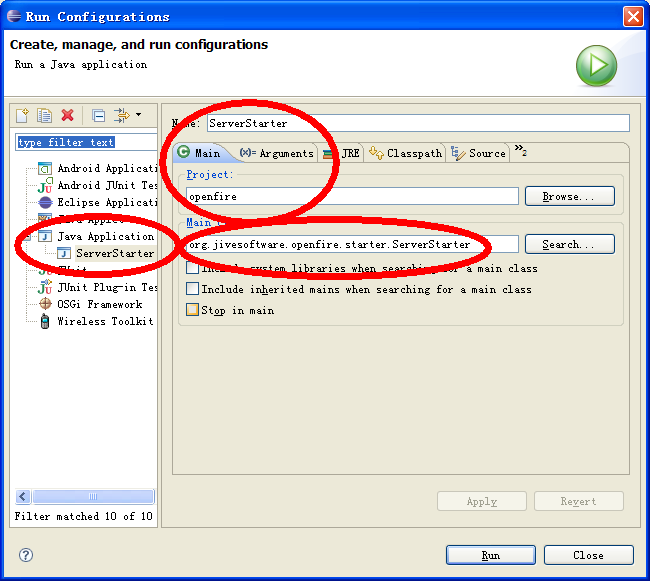Select OSGi Framework entry
This screenshot has height=581, width=650.
point(100,304)
